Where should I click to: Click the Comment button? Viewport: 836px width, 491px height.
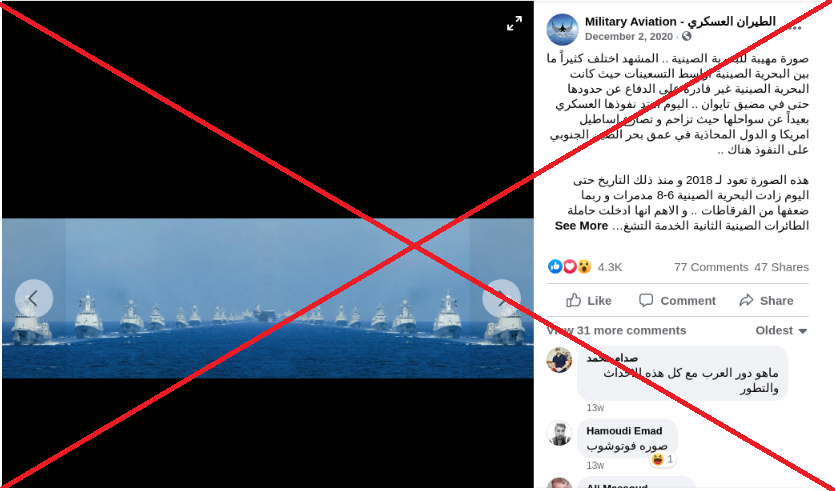click(x=677, y=301)
